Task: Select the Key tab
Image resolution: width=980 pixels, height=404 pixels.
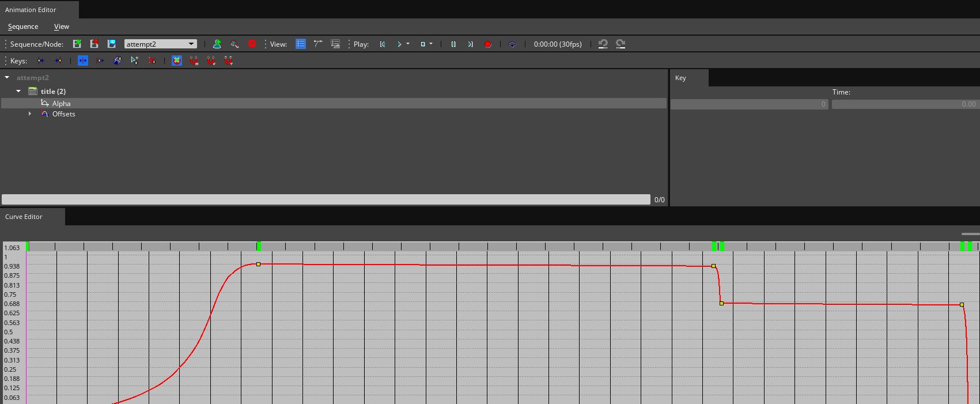Action: (689, 78)
